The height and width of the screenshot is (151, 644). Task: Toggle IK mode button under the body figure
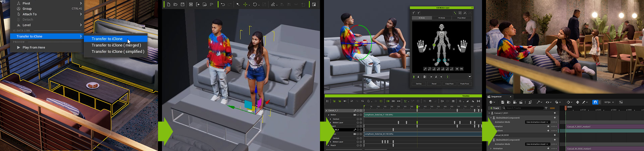coord(457,69)
